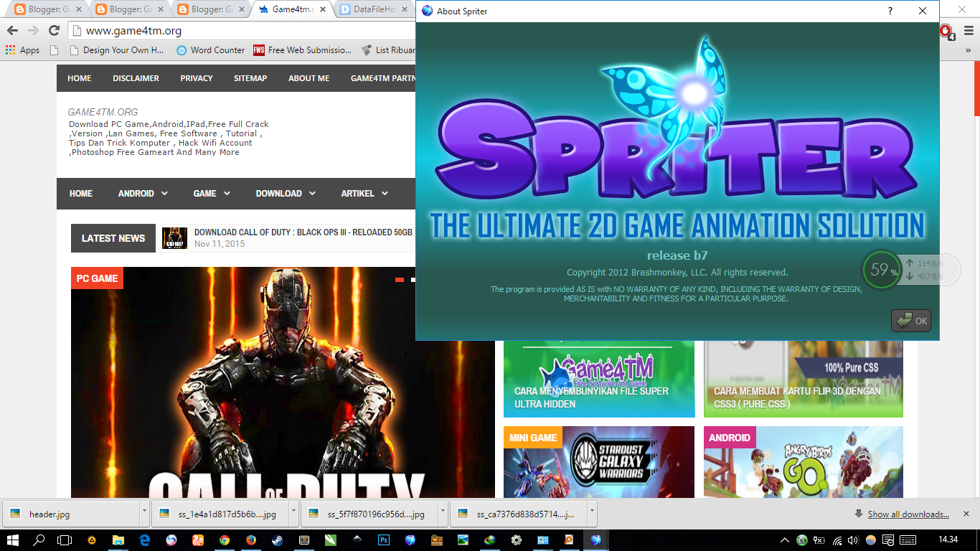This screenshot has height=551, width=980.
Task: Open Photoshop from the taskbar
Action: click(382, 541)
